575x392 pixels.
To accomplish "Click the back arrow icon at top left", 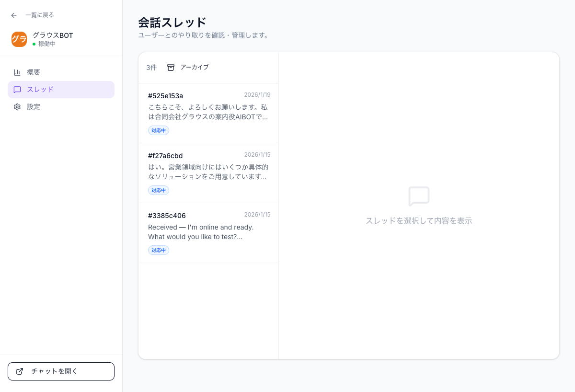I will pos(13,15).
